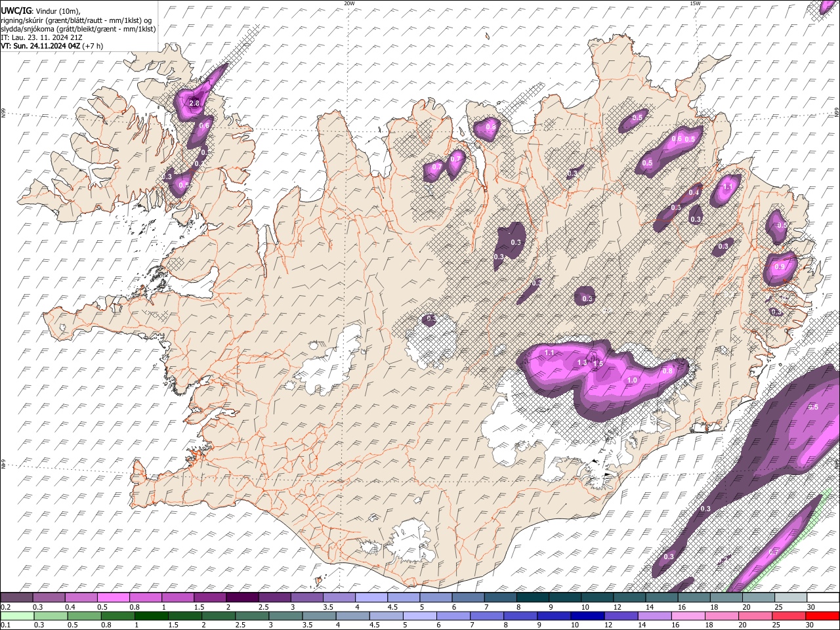
Task: Click the 'Vindur (10m)' header text
Action: [58, 11]
